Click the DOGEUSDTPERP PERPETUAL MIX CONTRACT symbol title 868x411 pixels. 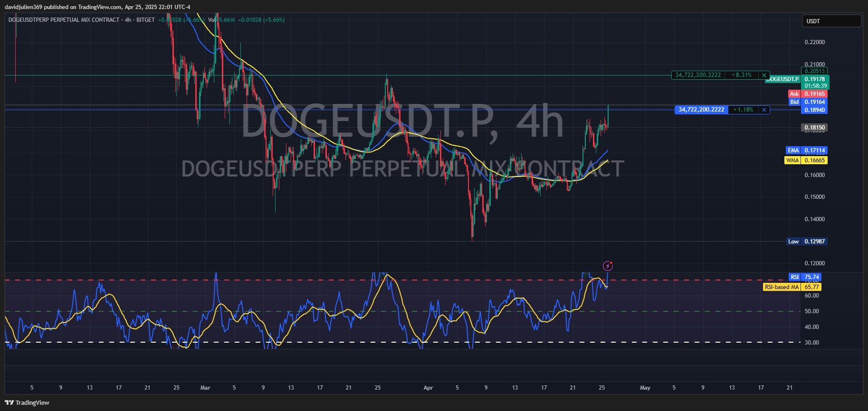click(64, 20)
